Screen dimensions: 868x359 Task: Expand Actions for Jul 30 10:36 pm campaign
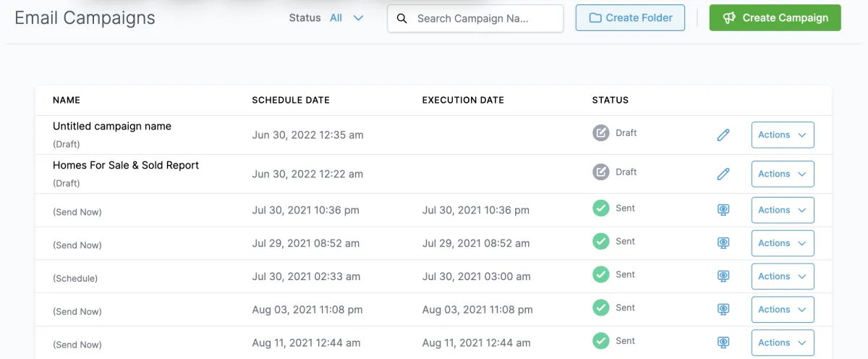(x=783, y=210)
